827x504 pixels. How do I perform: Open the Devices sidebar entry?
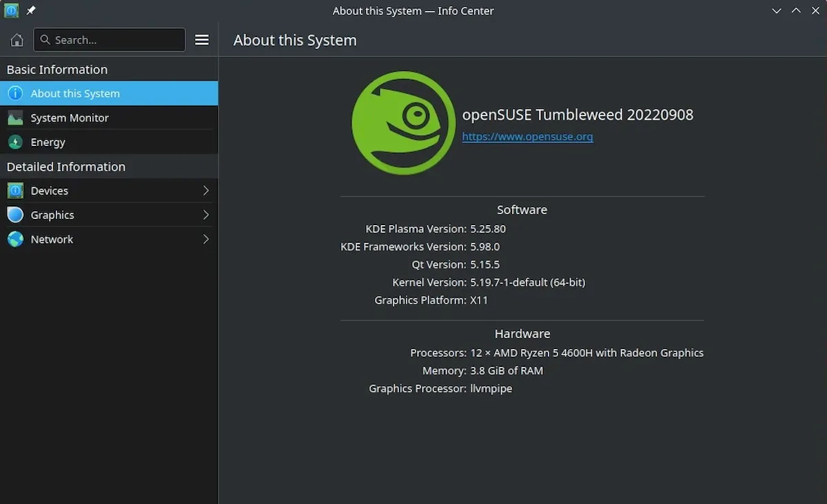[x=109, y=191]
